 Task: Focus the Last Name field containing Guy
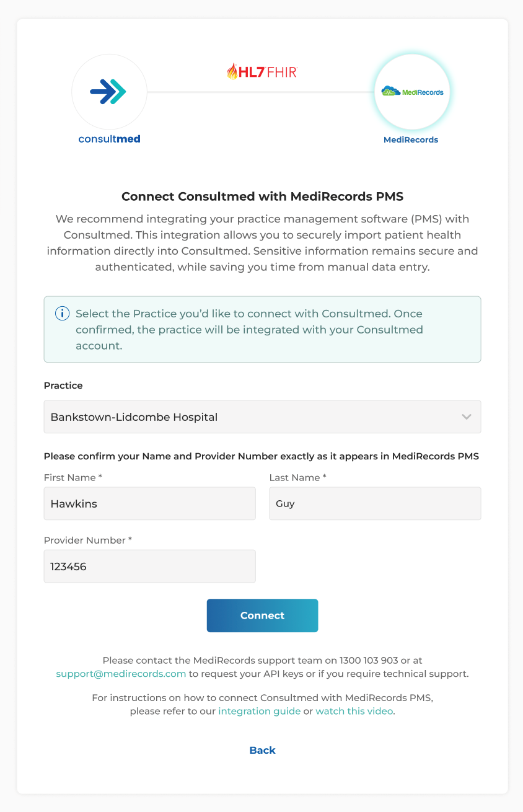[375, 503]
